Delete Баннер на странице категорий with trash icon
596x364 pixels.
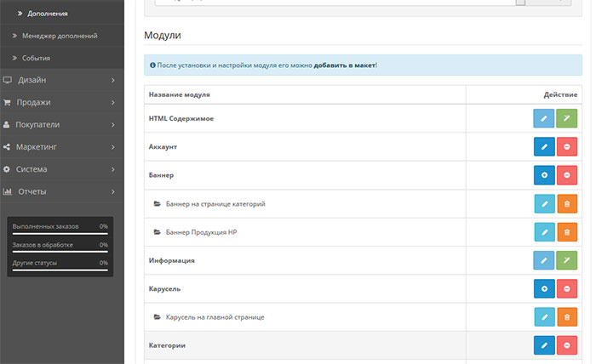567,204
